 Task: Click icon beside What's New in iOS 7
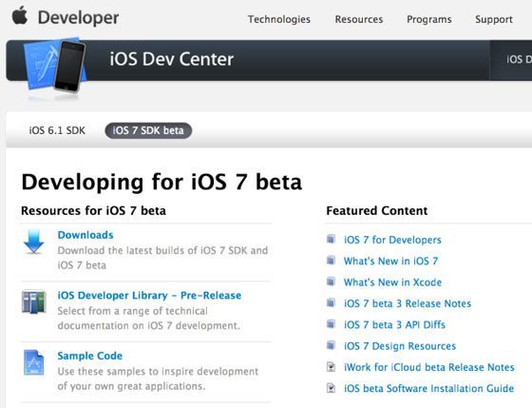point(331,261)
